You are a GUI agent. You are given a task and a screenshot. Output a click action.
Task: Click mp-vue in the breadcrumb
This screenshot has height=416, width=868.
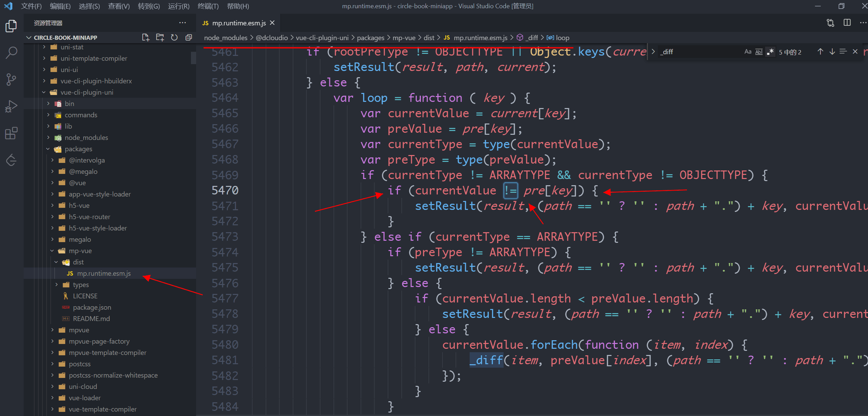point(404,38)
